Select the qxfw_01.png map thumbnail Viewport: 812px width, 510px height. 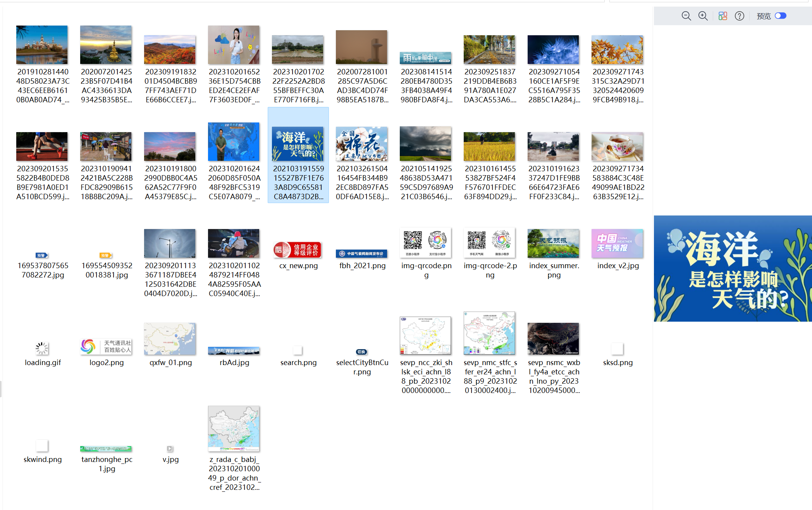[x=170, y=339]
